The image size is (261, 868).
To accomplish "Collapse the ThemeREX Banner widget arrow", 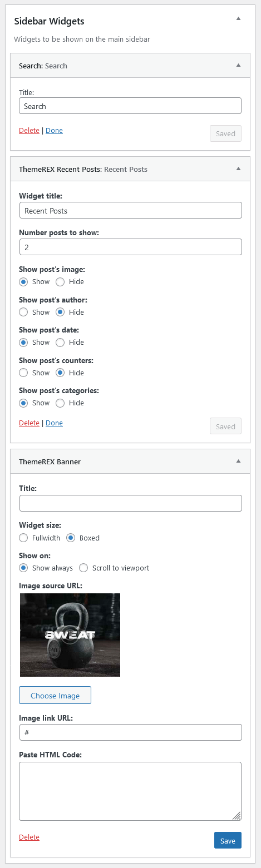I will (x=238, y=462).
